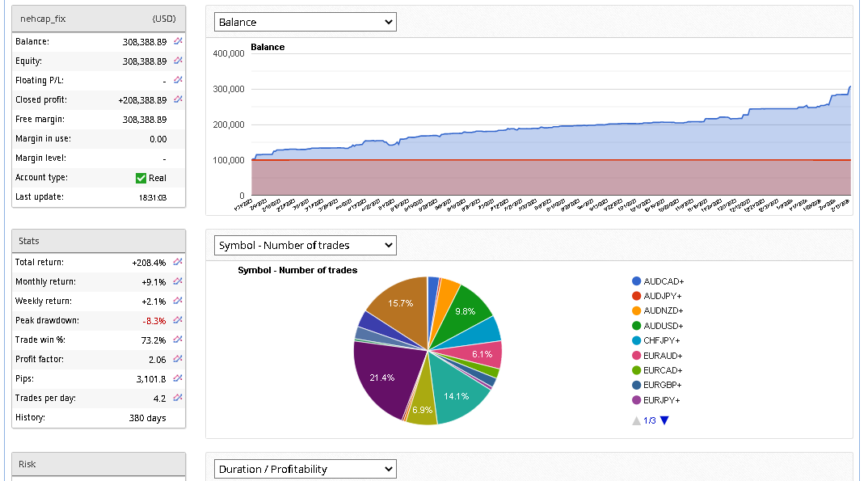Open the Duration / Profitability dropdown

pos(305,469)
